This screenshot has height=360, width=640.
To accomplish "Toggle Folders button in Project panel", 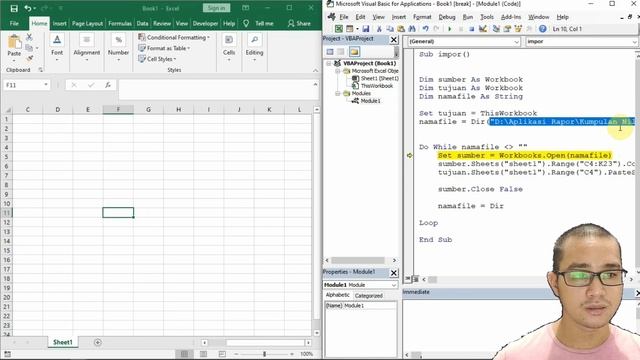I will (x=354, y=52).
